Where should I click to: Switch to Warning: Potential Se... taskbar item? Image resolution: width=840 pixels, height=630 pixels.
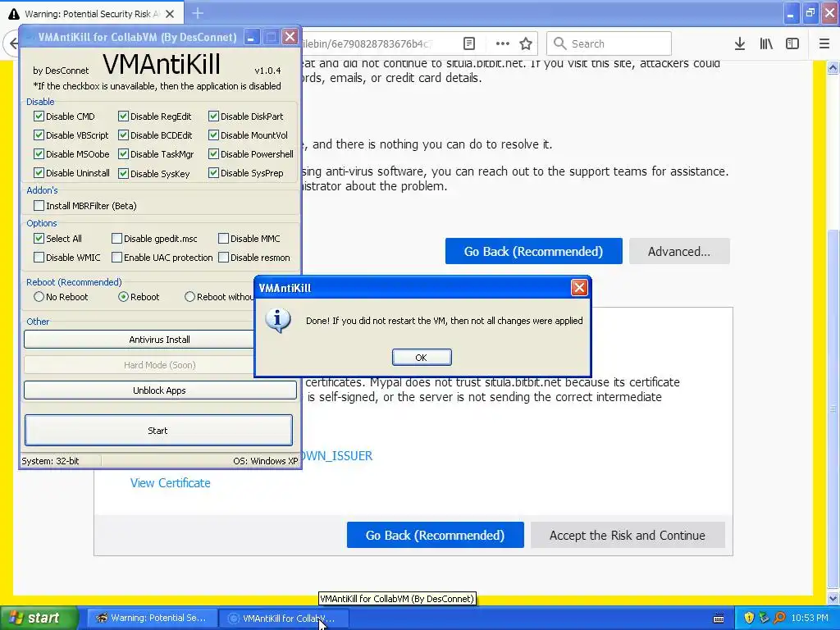click(152, 618)
